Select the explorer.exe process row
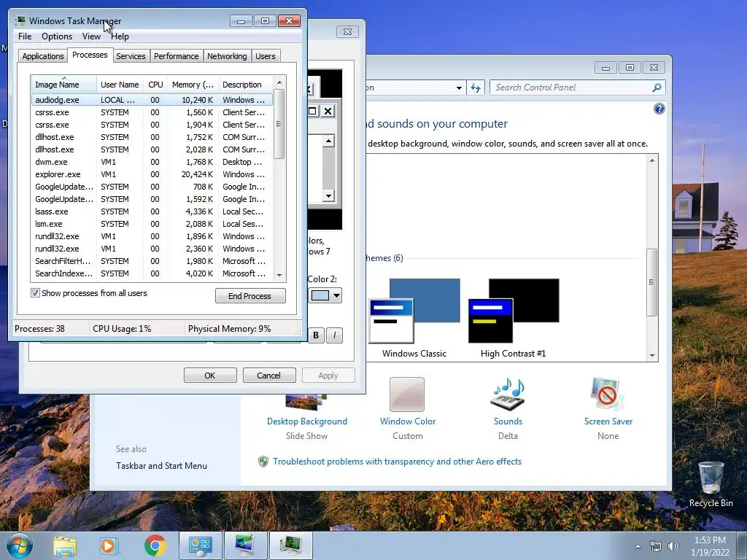The image size is (747, 560). pos(152,174)
